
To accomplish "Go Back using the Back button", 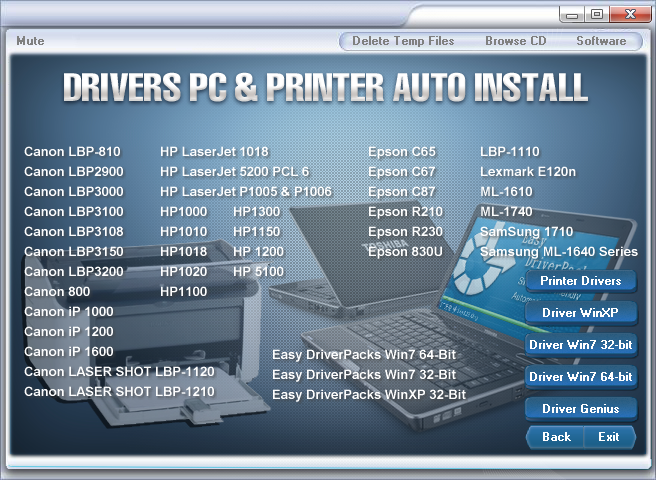I will 556,437.
